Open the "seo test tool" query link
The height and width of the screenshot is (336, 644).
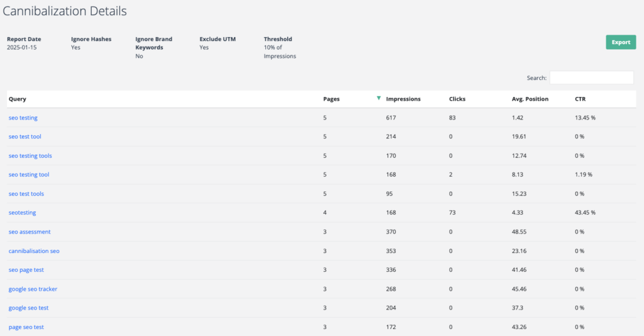point(25,137)
